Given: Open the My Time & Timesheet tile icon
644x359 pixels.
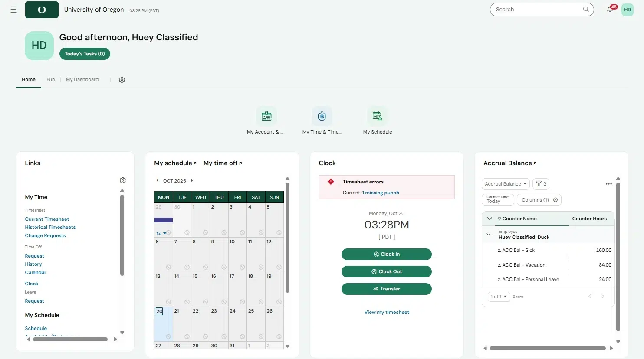Looking at the screenshot, I should point(322,116).
